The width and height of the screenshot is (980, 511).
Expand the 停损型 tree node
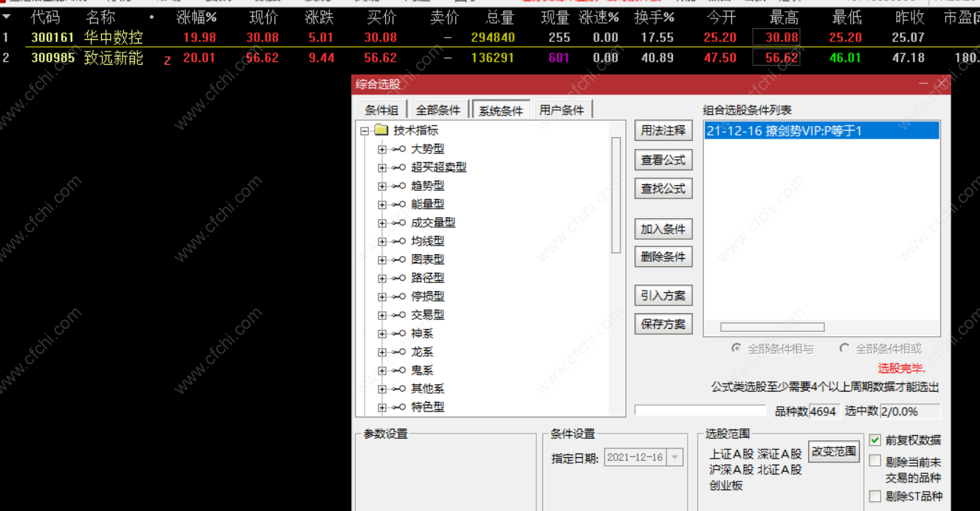tap(382, 297)
